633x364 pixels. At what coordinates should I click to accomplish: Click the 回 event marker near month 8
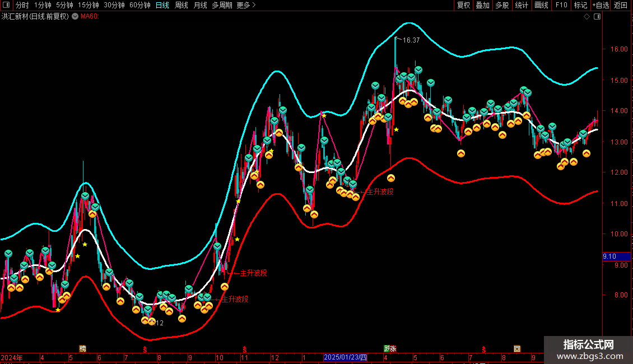pos(517,348)
